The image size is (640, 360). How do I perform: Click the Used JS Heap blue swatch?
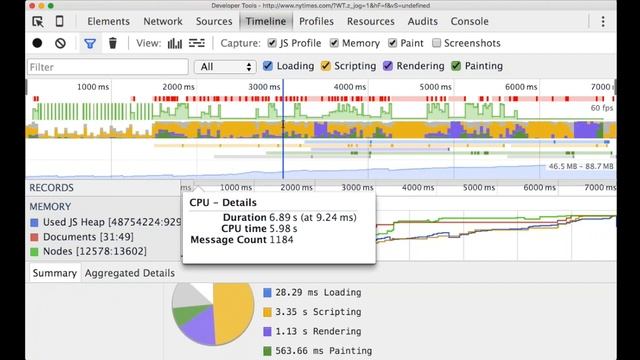pyautogui.click(x=34, y=222)
